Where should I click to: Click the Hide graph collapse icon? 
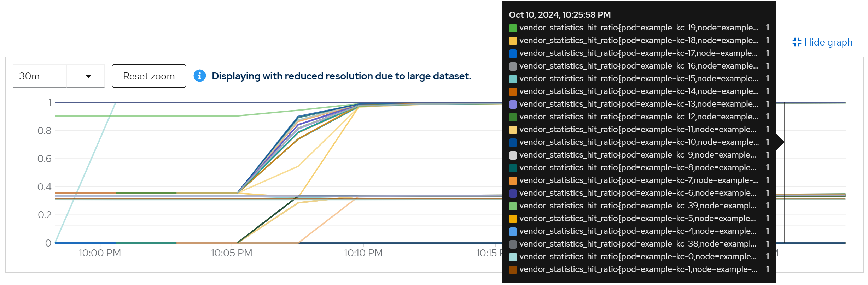point(797,42)
